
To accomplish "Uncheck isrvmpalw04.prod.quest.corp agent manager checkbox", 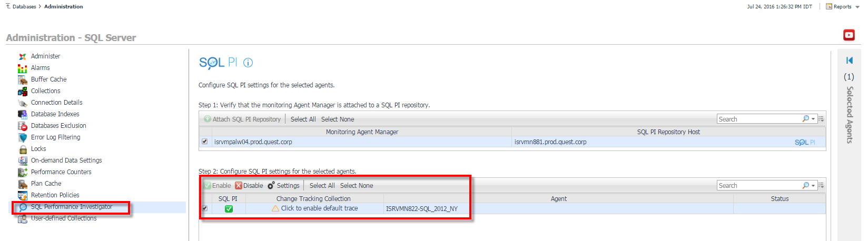I will pos(204,142).
